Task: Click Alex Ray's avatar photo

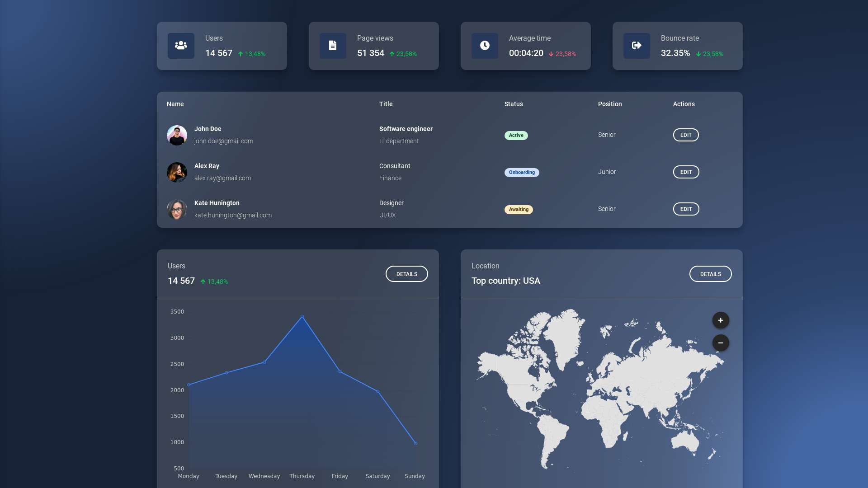Action: (177, 172)
